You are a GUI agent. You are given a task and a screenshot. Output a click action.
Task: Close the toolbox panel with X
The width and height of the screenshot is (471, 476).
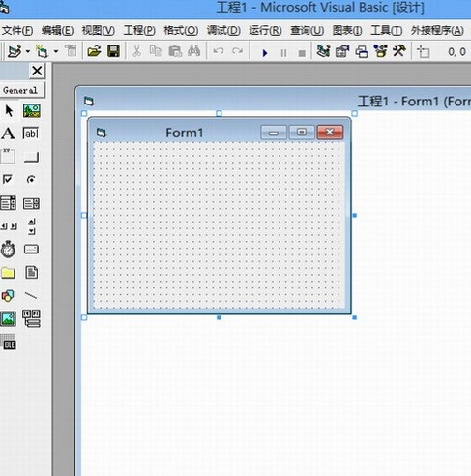point(37,71)
